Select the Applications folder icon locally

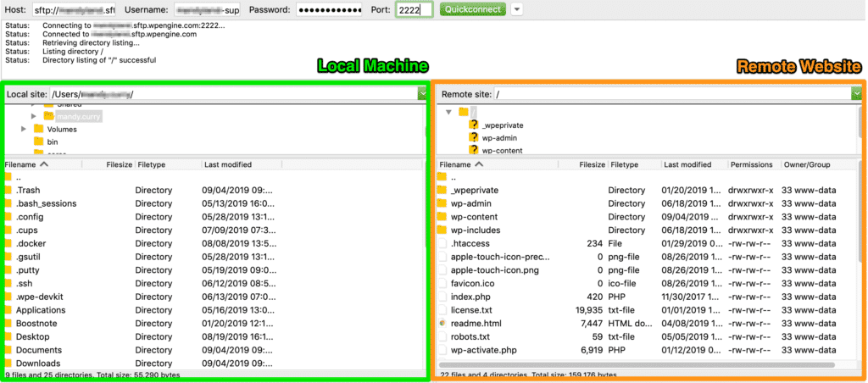pos(8,310)
